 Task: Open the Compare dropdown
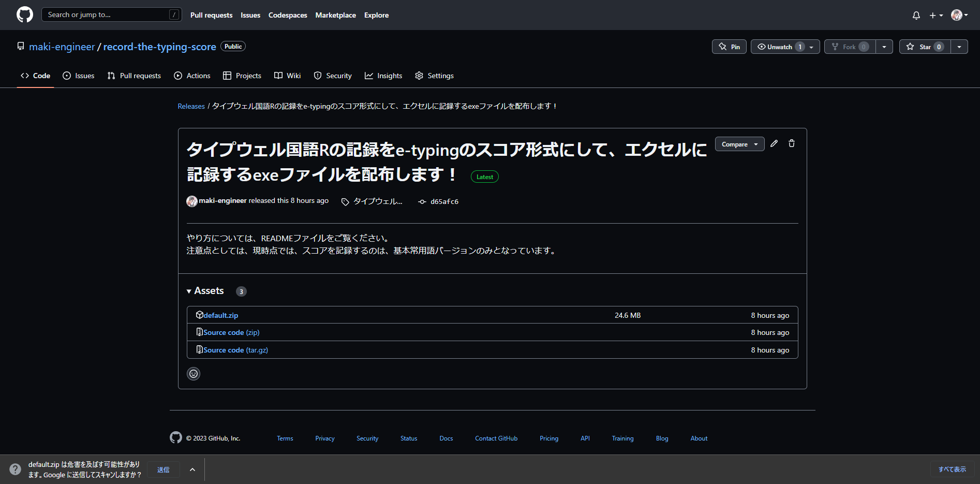(739, 143)
